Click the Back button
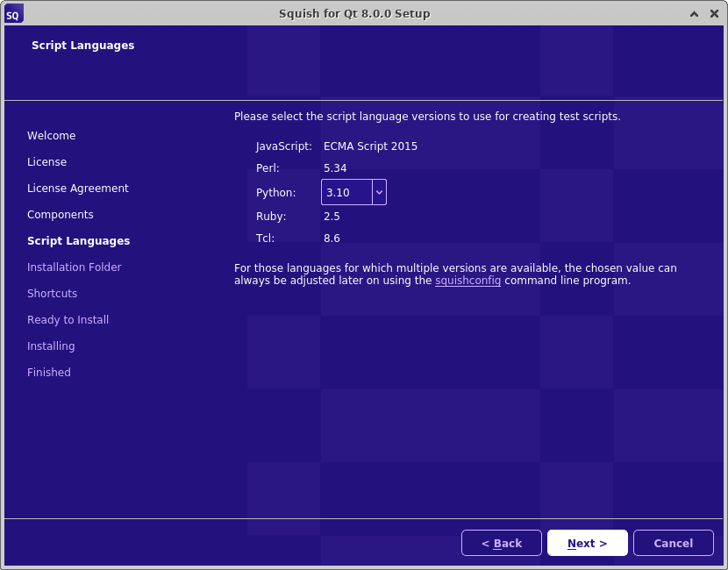The width and height of the screenshot is (728, 570). coord(501,542)
